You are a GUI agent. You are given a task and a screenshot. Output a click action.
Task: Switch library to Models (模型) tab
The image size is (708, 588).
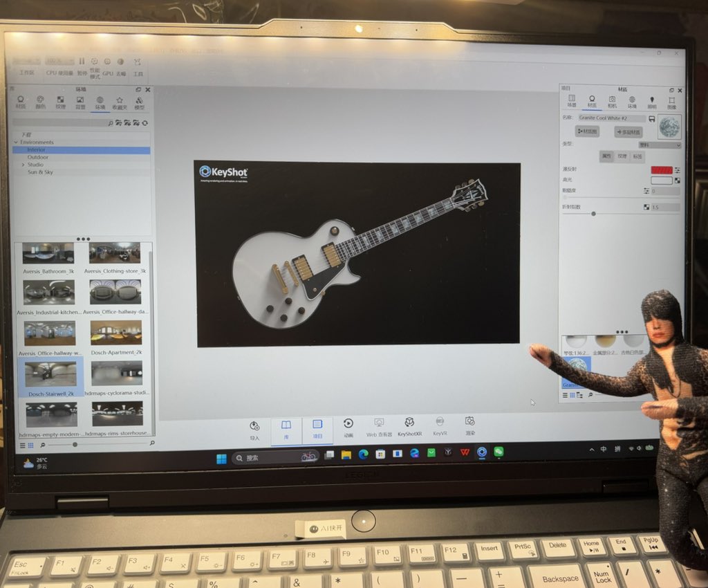tap(140, 103)
